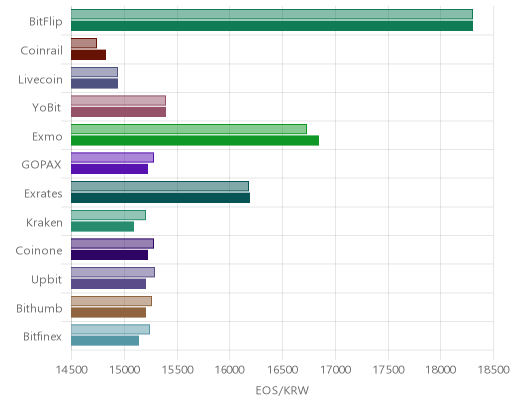The image size is (512, 408).
Task: Click the light green Exmo bar
Action: point(189,129)
